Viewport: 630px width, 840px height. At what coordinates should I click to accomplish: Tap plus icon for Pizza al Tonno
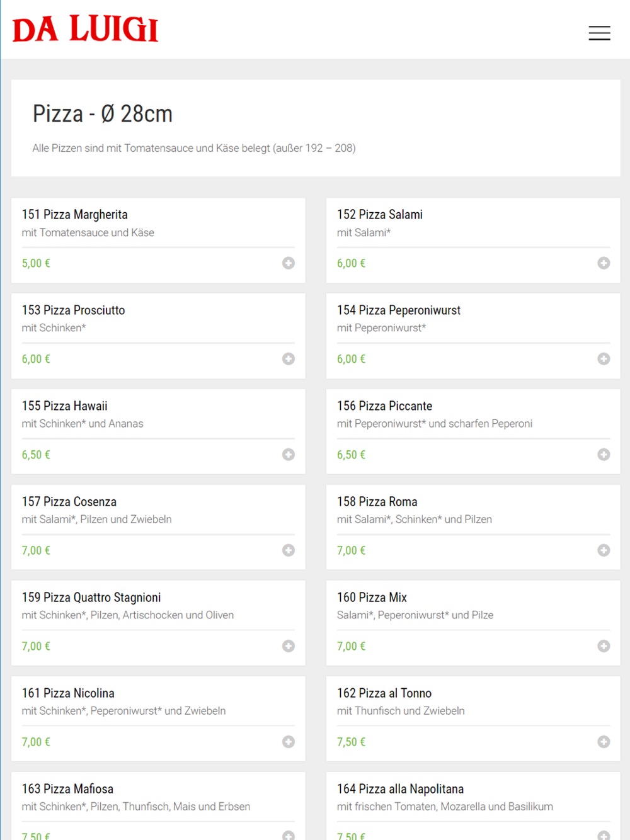pyautogui.click(x=604, y=742)
